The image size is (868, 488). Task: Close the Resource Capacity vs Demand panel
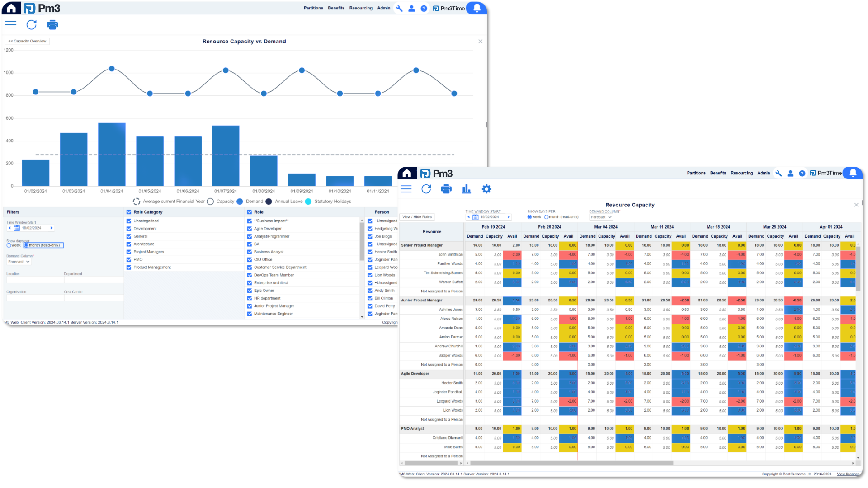[x=480, y=42]
